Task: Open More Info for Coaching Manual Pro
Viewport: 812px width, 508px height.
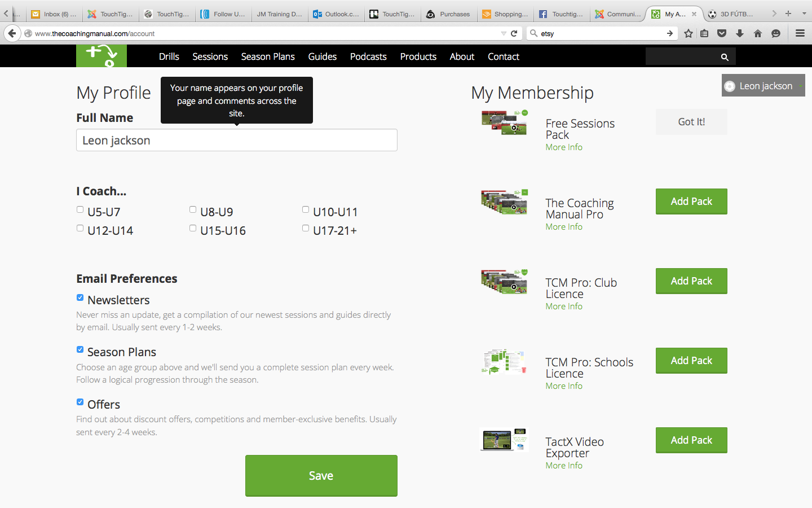Action: pos(564,226)
